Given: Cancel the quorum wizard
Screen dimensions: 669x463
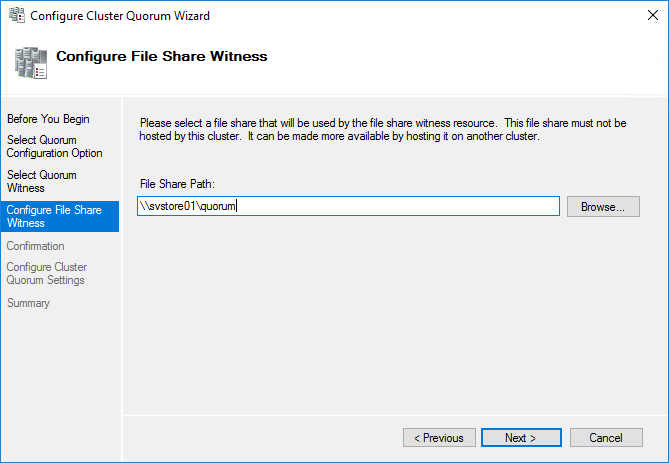Looking at the screenshot, I should (606, 438).
